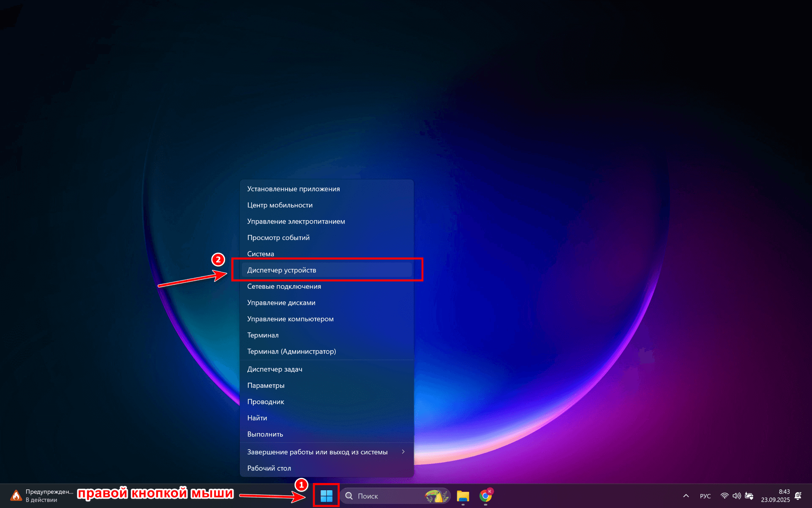Click the Windows Start button
812x508 pixels.
click(326, 496)
